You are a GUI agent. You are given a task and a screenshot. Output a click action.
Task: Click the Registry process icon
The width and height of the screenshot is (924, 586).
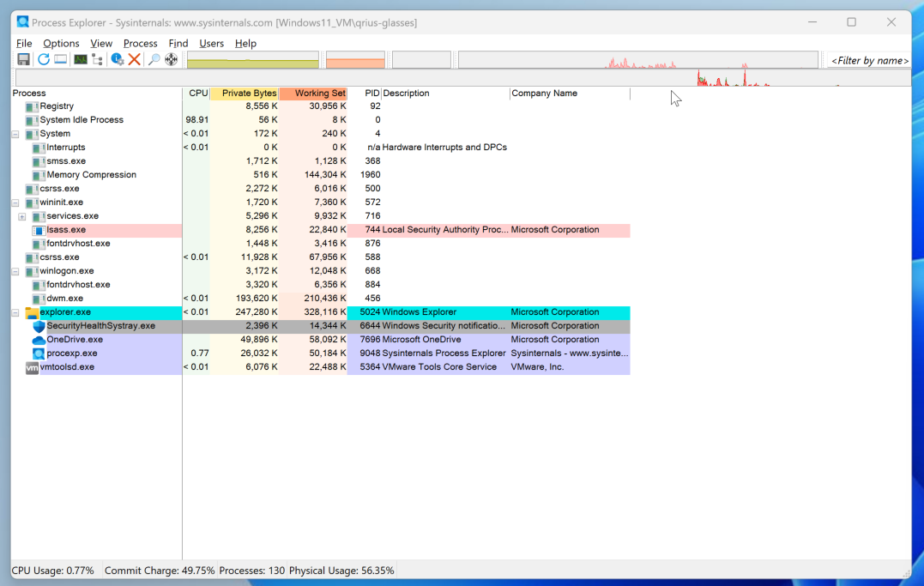(x=32, y=106)
